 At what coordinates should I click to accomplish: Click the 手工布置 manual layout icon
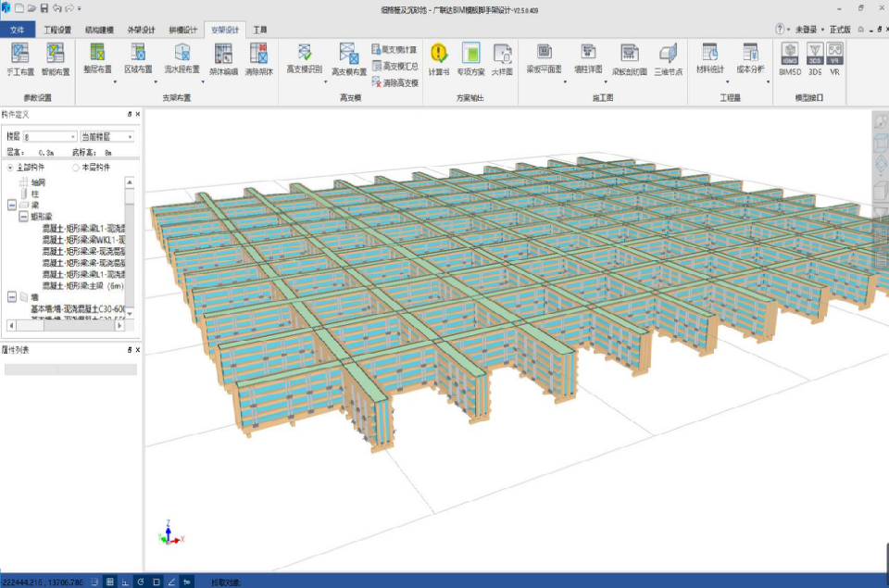20,59
